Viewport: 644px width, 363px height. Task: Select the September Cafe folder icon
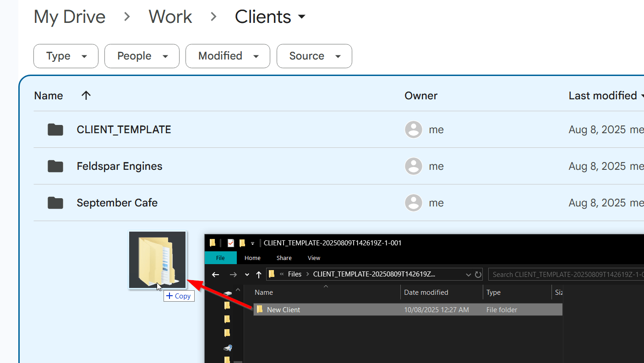click(x=55, y=203)
